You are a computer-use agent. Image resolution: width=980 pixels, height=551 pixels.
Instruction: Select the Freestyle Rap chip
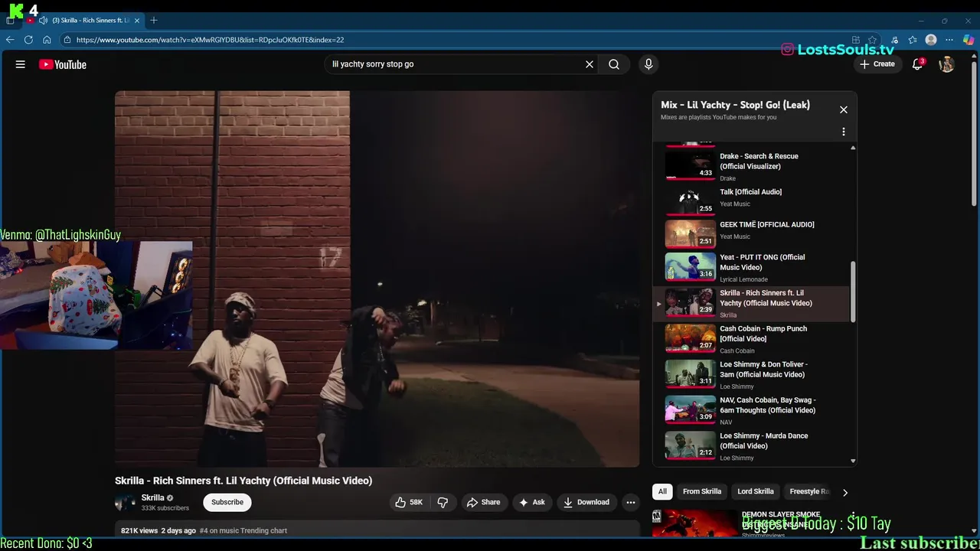[x=809, y=491]
